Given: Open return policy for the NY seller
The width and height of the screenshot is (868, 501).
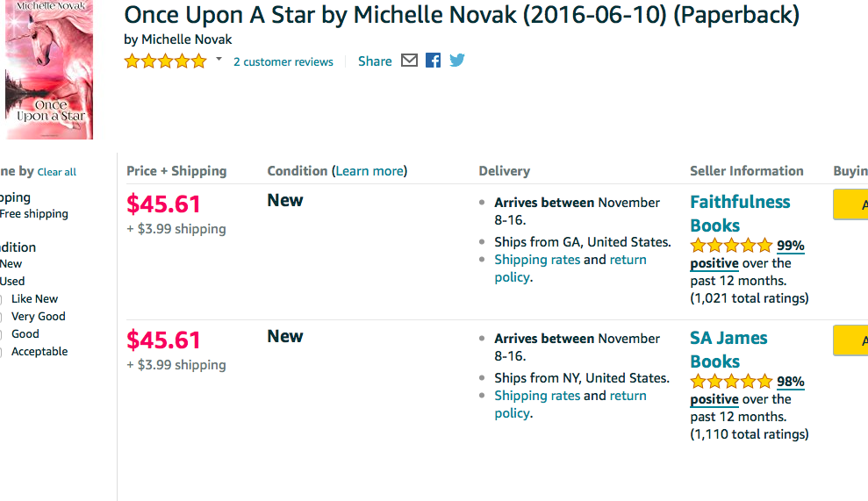Looking at the screenshot, I should pos(628,396).
